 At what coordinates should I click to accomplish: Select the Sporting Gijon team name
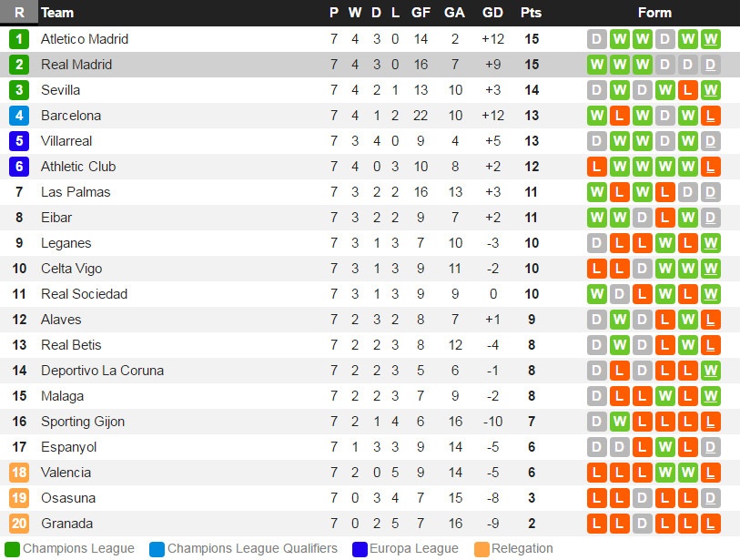coord(83,422)
